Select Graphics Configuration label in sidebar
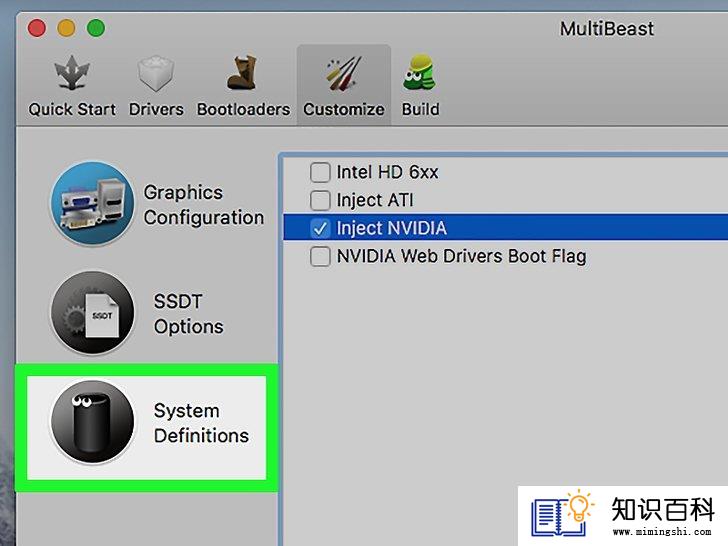Image resolution: width=728 pixels, height=546 pixels. [x=204, y=205]
